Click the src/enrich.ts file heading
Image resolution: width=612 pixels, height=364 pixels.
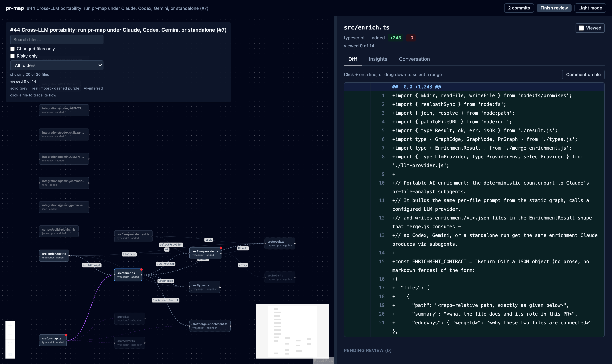click(x=366, y=27)
